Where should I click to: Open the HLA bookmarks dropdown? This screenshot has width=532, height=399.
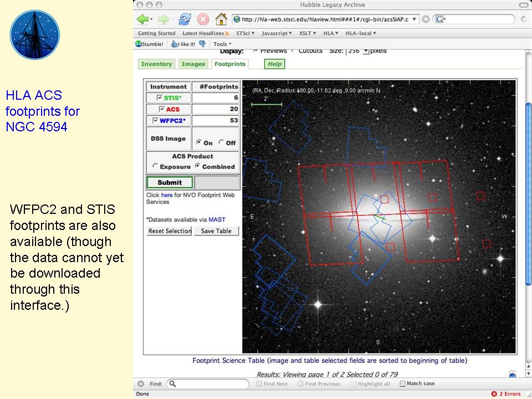click(x=331, y=33)
